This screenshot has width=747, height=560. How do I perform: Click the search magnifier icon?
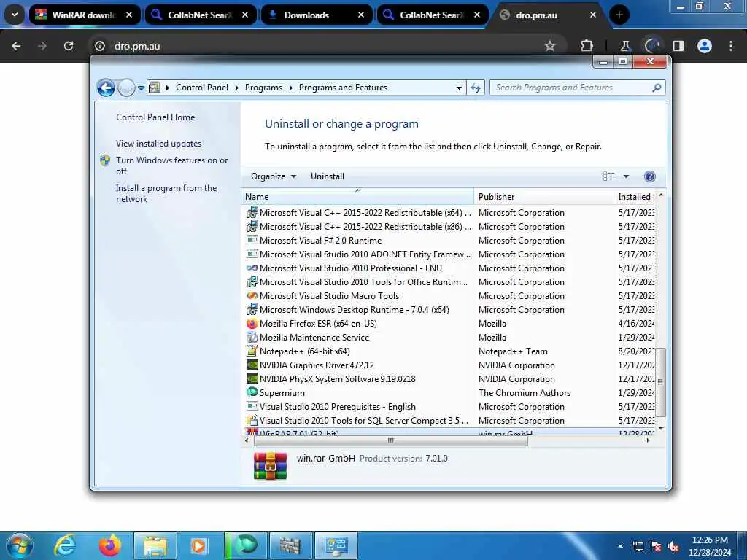[x=657, y=87]
